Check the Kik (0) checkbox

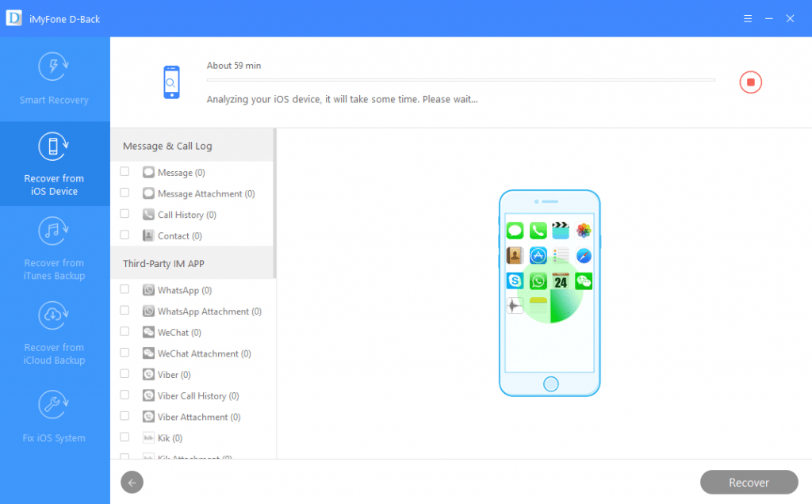coord(124,437)
